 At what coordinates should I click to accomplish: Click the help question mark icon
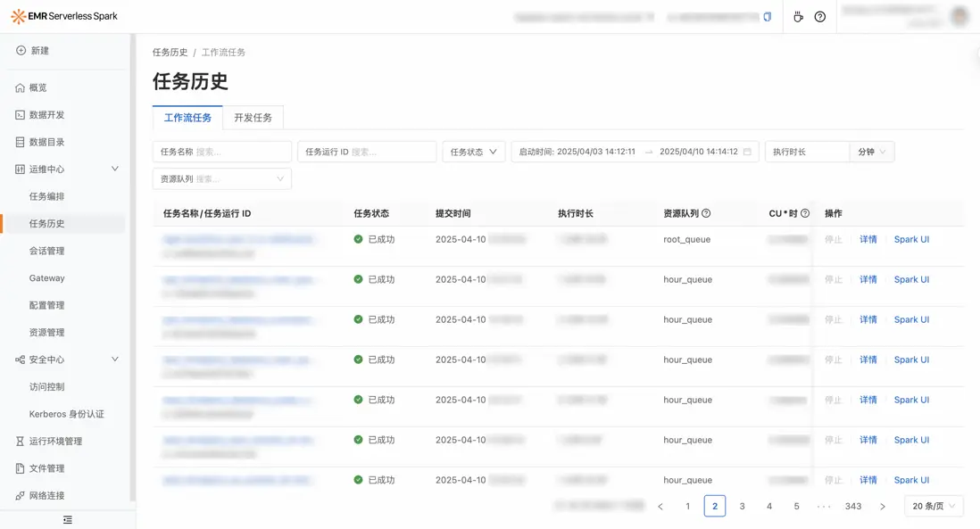pyautogui.click(x=820, y=17)
